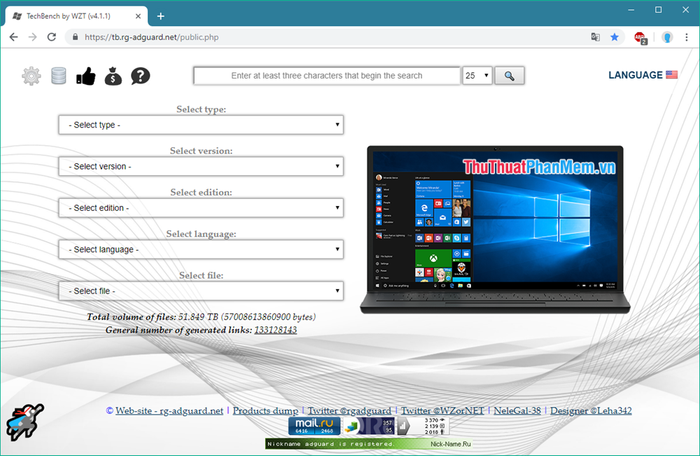Click the settings gear icon
Image resolution: width=700 pixels, height=456 pixels.
click(x=31, y=76)
